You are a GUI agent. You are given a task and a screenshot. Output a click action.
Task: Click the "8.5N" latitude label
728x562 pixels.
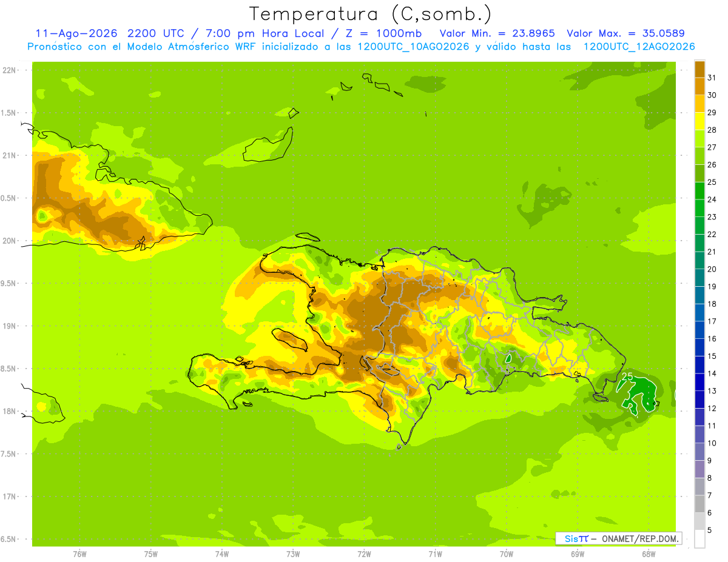[9, 369]
